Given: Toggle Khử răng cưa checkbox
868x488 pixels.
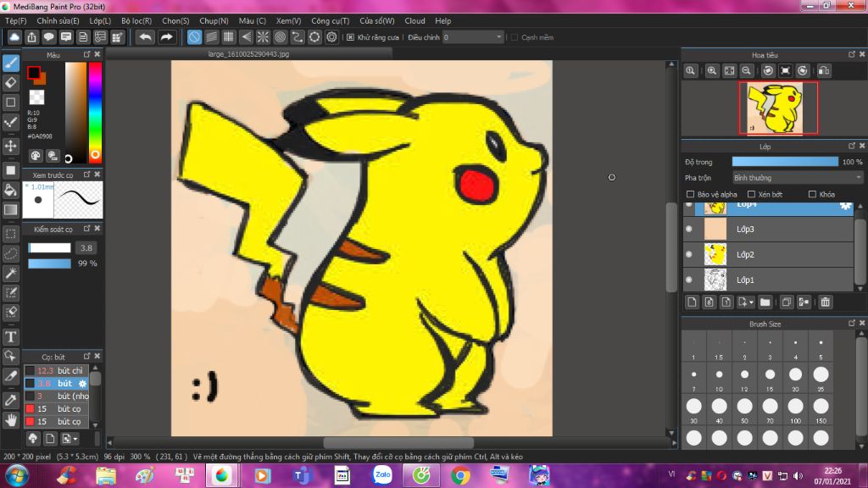Looking at the screenshot, I should click(x=350, y=37).
